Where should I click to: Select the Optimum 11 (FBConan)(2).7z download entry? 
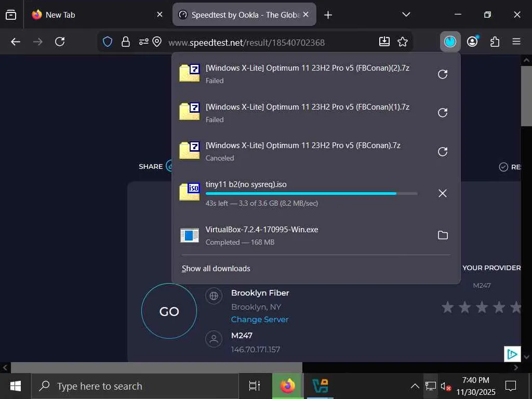[x=302, y=74]
